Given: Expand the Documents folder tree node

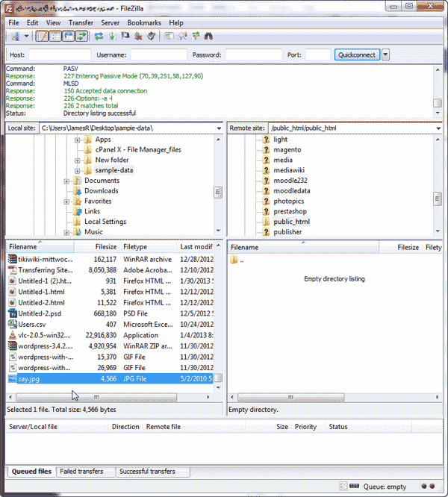Looking at the screenshot, I should click(x=67, y=181).
